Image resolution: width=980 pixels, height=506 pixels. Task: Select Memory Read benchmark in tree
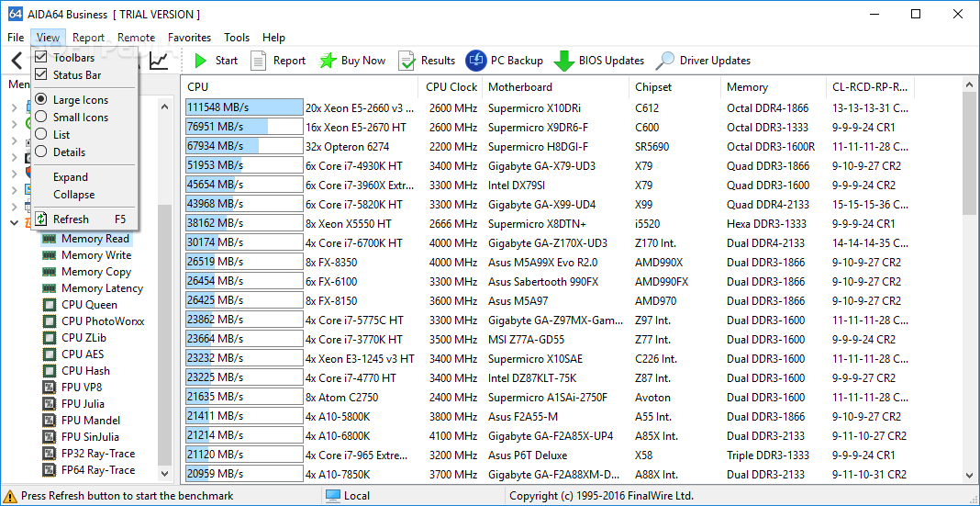click(x=95, y=238)
